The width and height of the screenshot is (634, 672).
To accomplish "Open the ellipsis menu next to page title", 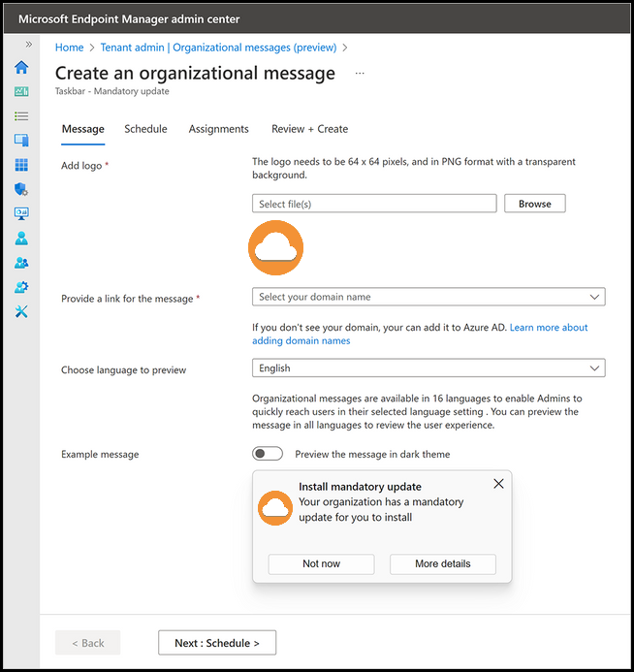I will coord(360,74).
